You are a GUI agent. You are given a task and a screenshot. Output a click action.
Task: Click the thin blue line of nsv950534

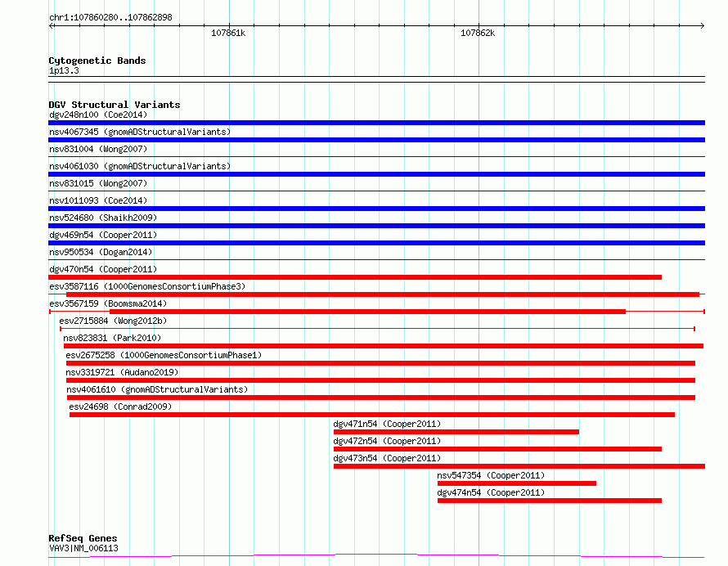pos(376,260)
